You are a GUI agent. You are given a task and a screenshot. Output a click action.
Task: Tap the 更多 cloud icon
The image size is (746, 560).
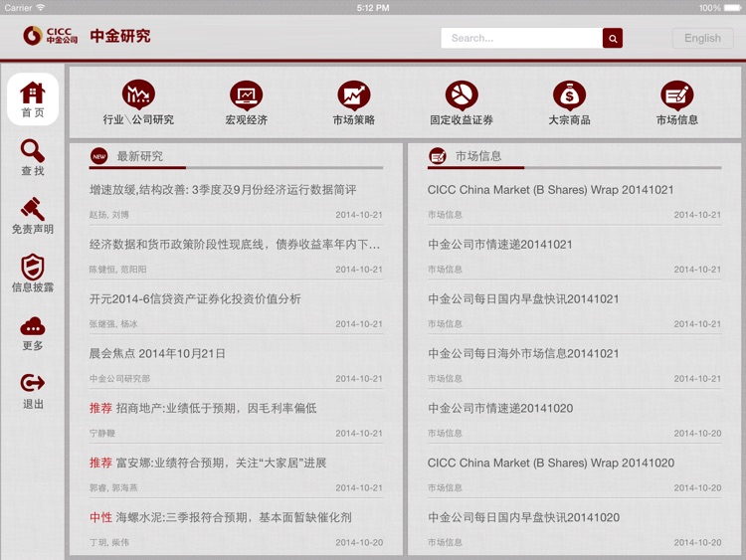33,326
